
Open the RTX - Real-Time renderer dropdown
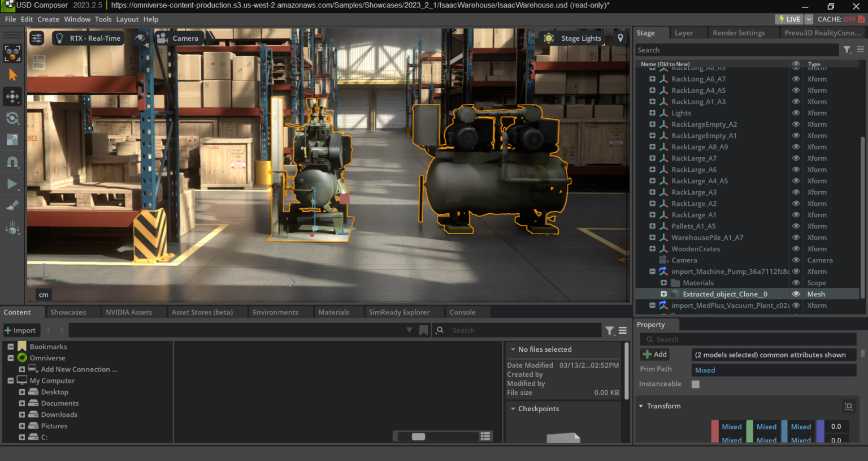click(88, 38)
